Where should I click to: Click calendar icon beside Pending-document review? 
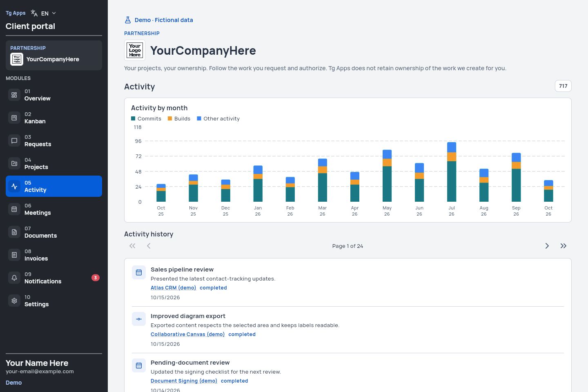tap(139, 365)
